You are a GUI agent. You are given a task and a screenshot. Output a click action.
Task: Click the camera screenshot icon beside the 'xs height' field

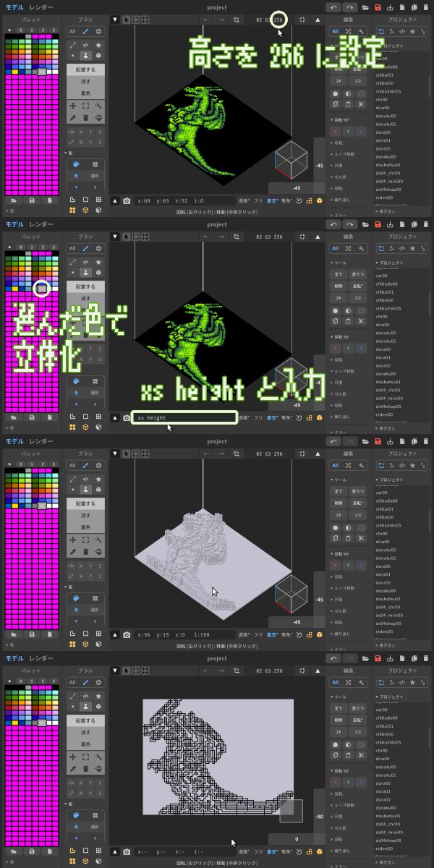click(127, 417)
